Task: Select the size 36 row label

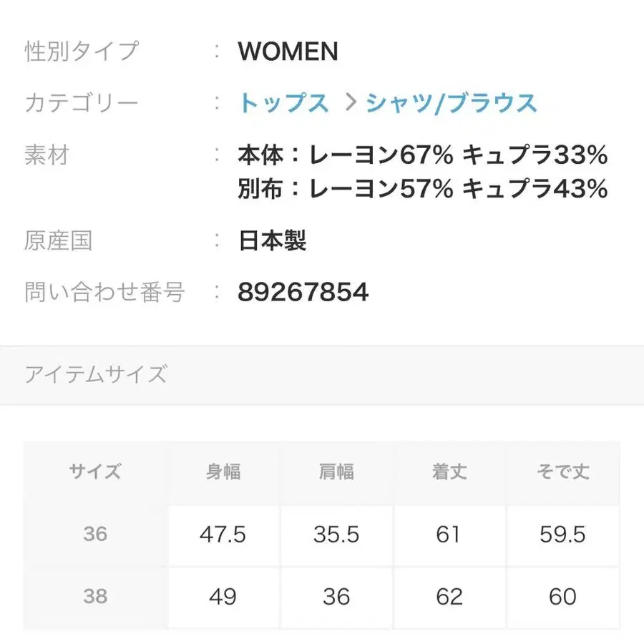Action: tap(95, 534)
